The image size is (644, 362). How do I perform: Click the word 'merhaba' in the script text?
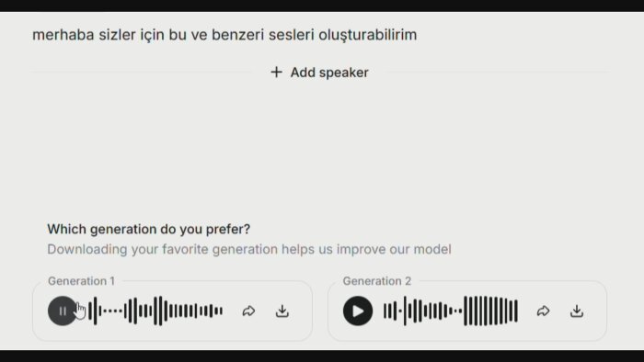(63, 35)
